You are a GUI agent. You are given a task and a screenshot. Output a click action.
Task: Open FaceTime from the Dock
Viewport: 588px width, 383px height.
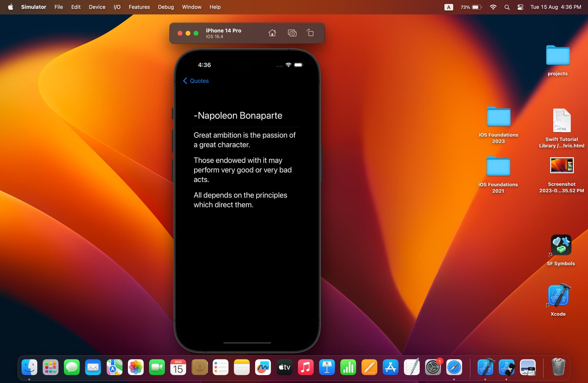point(157,367)
